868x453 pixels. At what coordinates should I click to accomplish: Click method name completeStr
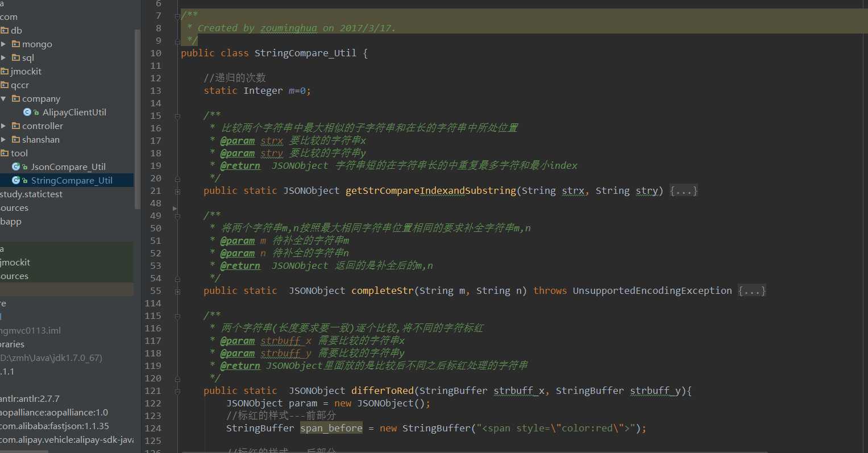pos(383,290)
